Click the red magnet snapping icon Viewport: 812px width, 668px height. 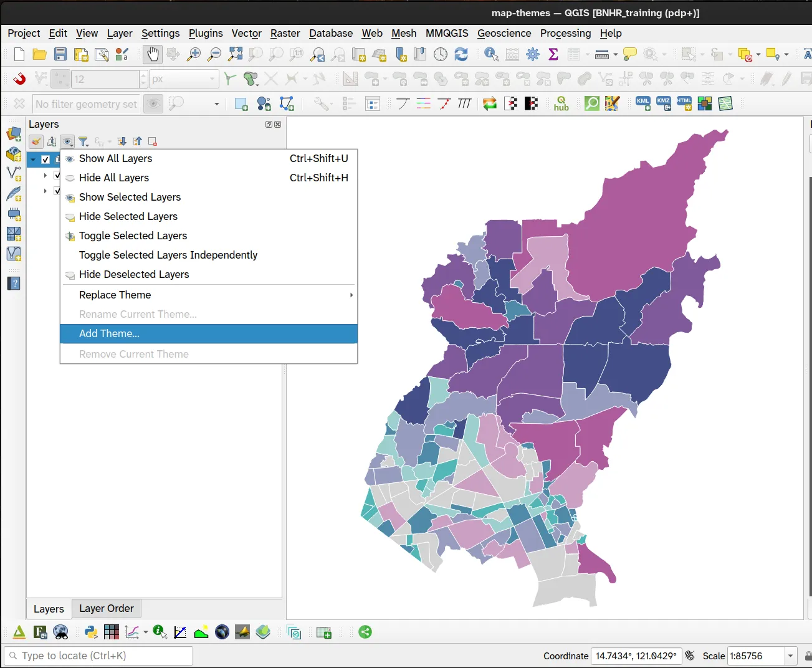tap(19, 79)
